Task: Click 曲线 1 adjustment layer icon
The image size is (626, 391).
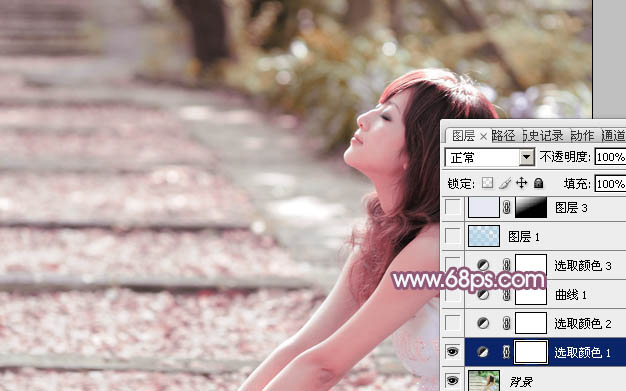Action: (483, 295)
